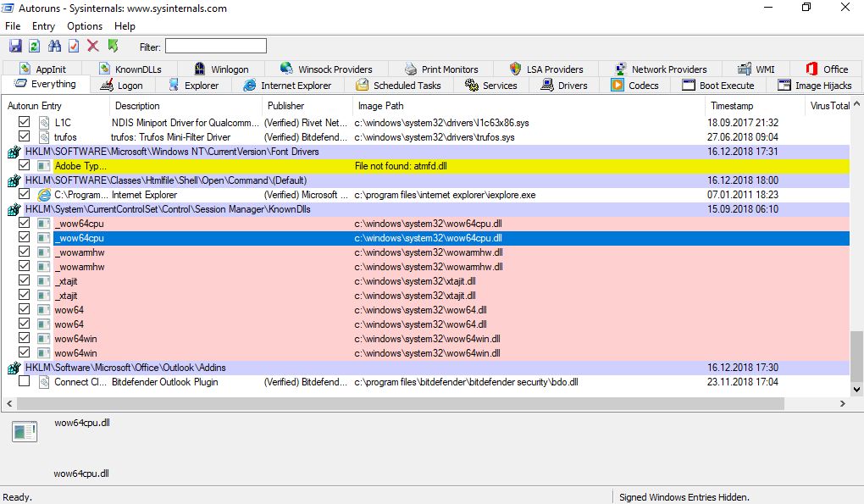The height and width of the screenshot is (504, 864).
Task: Open the KnownDLLs tab
Action: tap(130, 69)
